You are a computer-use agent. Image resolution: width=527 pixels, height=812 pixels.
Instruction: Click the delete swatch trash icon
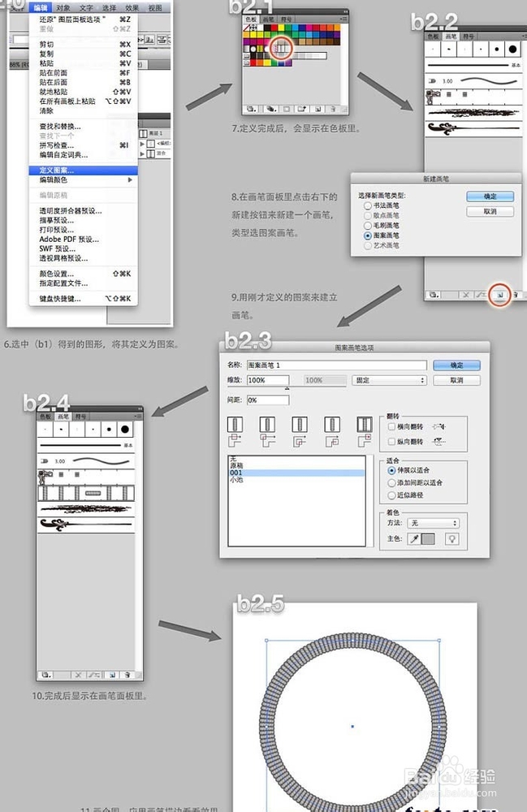pos(333,110)
